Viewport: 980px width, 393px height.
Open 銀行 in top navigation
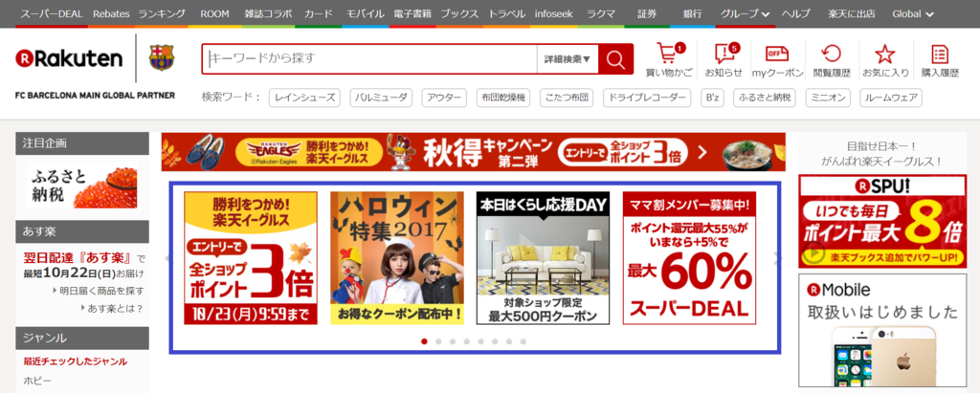693,13
